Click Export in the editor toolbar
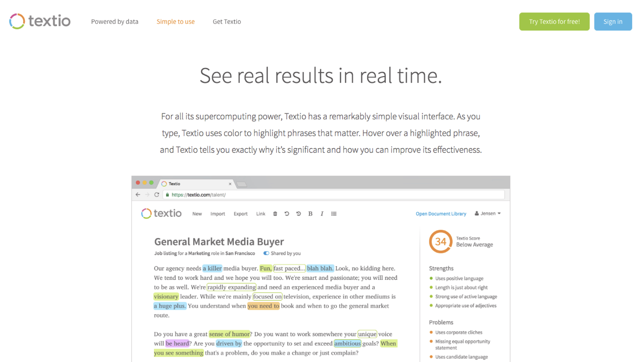Screen dimensions: 644x362 [x=240, y=214]
